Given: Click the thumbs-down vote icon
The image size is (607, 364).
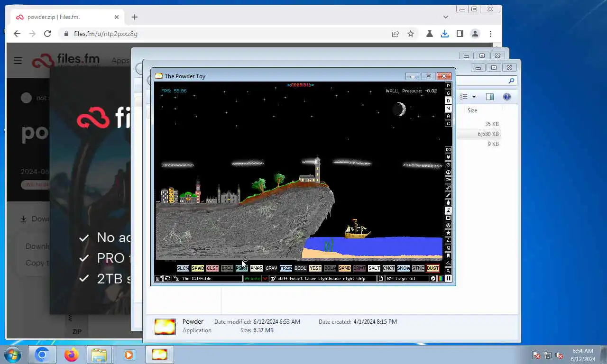Looking at the screenshot, I should (265, 279).
